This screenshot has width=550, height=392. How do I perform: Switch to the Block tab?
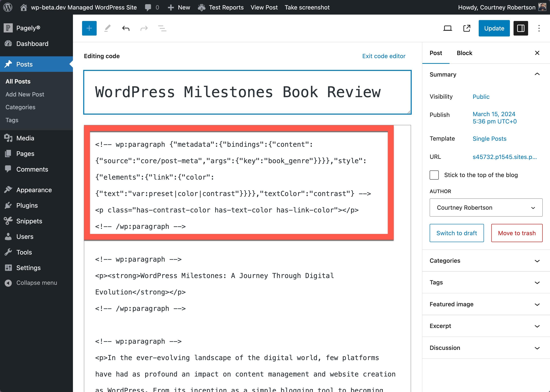464,53
